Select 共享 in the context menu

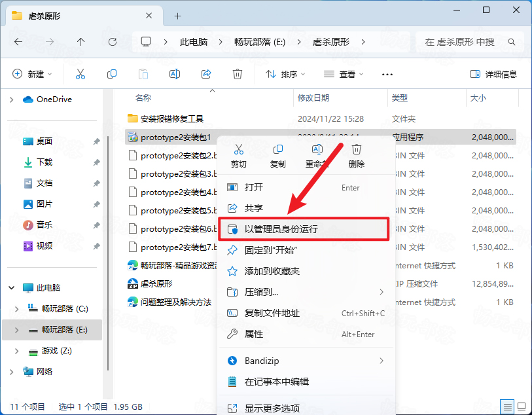(306, 208)
